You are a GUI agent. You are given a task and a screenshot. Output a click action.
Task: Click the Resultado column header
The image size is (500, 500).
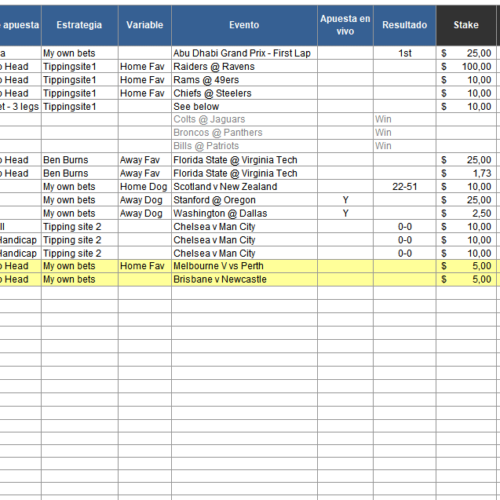point(404,25)
